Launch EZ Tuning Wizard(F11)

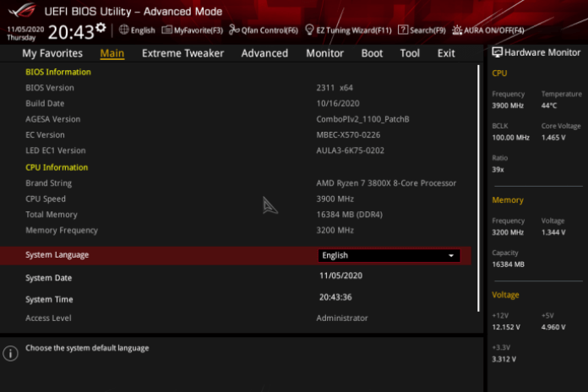(348, 30)
